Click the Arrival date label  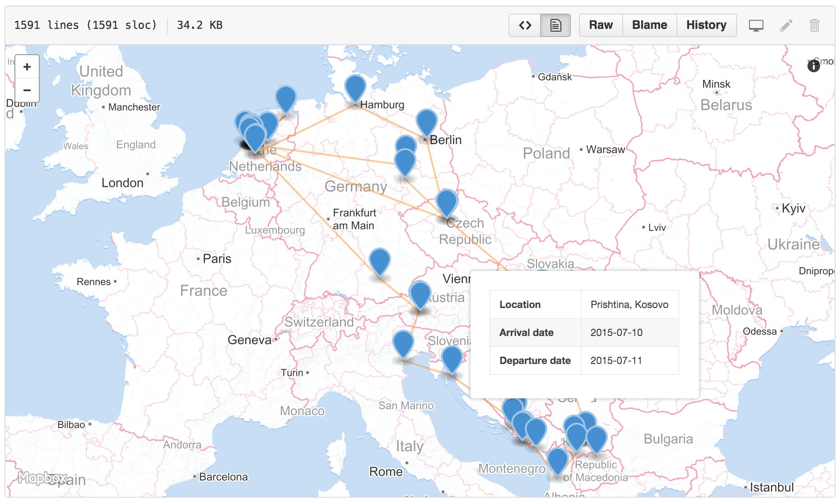tap(526, 332)
